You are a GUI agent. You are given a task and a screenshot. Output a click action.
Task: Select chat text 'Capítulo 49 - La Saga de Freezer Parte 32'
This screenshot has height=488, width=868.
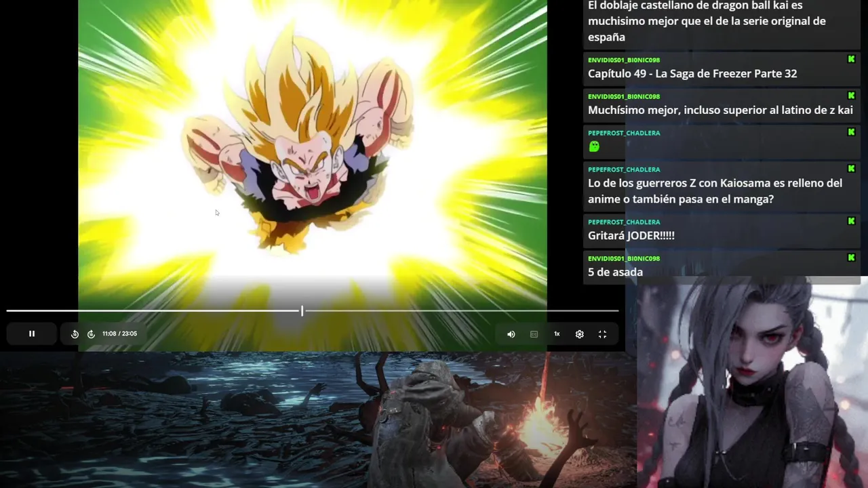(692, 74)
